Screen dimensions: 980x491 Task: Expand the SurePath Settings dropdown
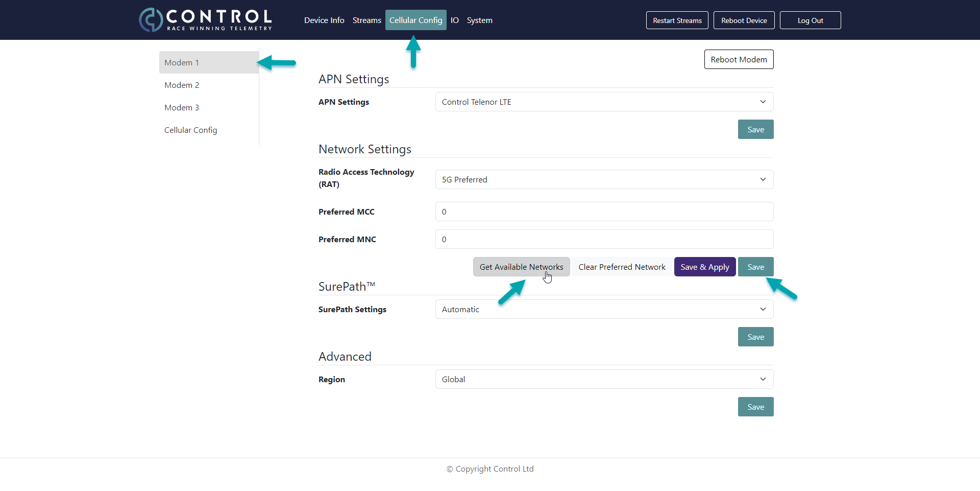[x=604, y=310]
